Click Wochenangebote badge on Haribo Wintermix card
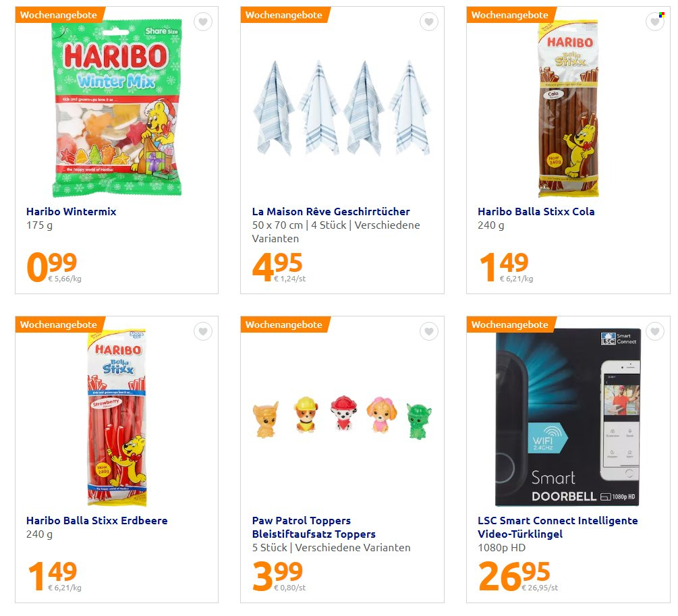This screenshot has width=678, height=616. (59, 15)
